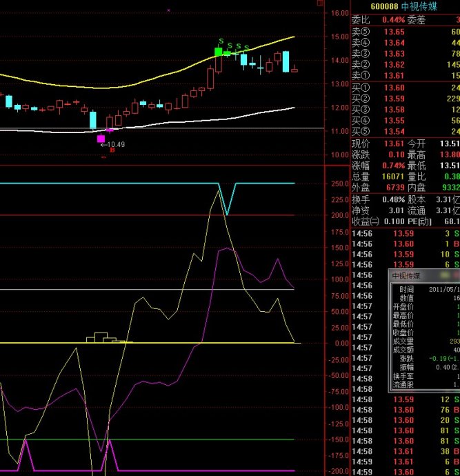Click the 振幅 row in the popup window
Screen dimensions: 460x476
[x=426, y=367]
